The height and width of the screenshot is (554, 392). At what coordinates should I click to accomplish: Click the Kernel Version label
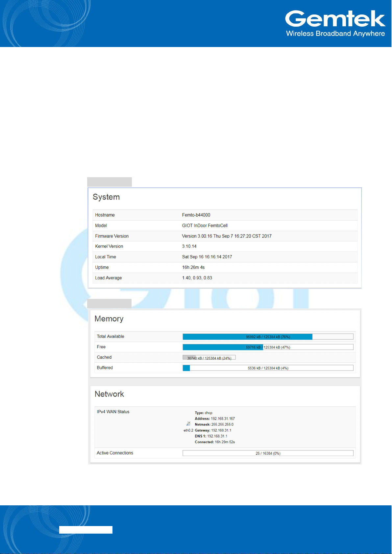click(109, 246)
